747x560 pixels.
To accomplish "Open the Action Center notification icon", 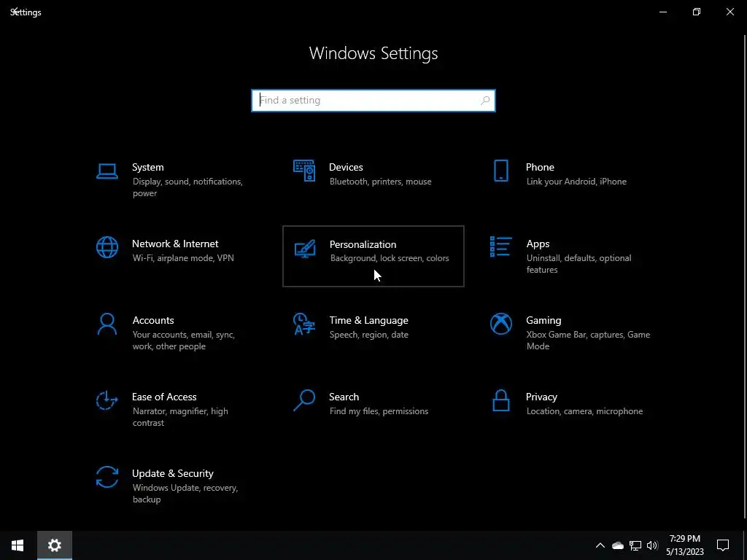I will click(x=723, y=545).
